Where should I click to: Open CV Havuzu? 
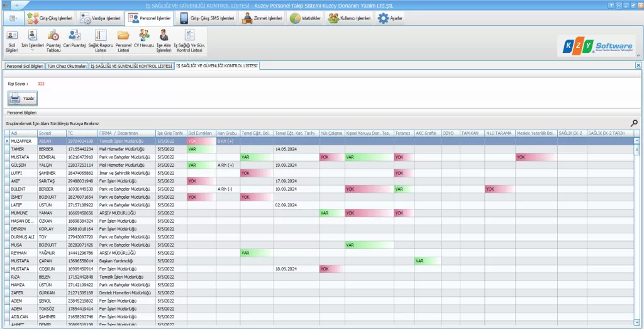(x=144, y=39)
